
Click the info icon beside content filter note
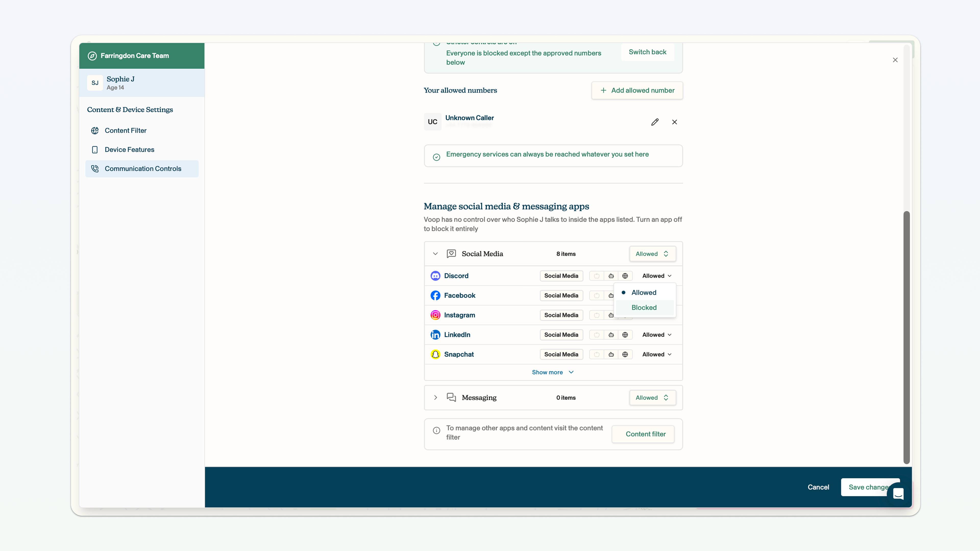(436, 431)
